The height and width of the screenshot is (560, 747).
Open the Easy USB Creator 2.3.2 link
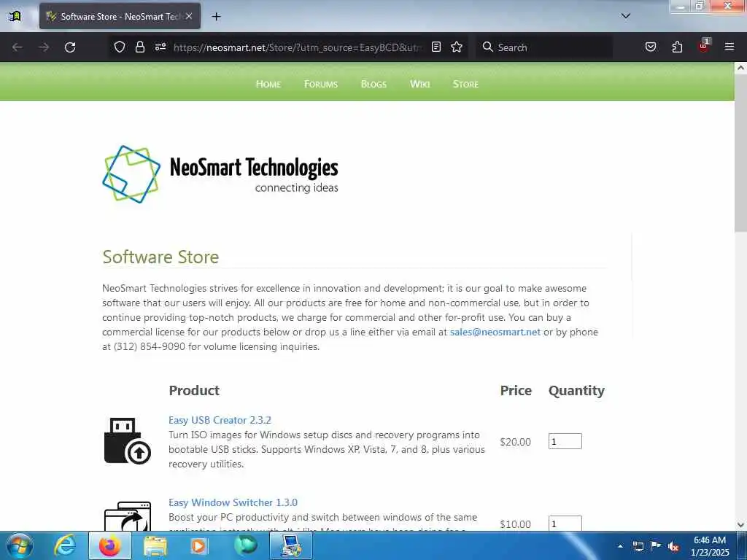coord(220,420)
